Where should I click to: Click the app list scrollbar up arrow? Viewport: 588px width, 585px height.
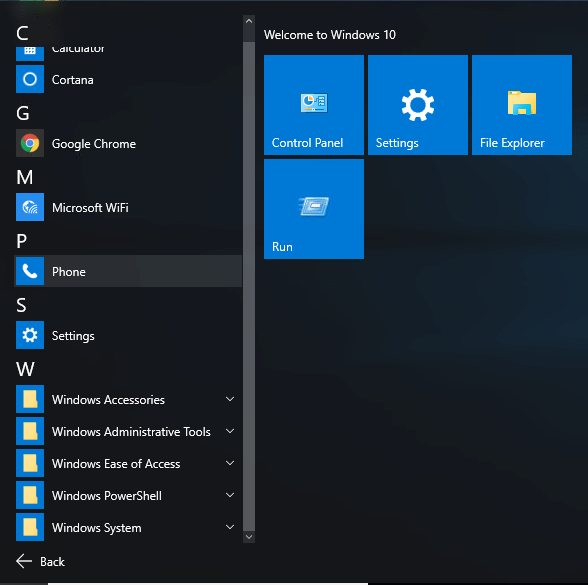point(249,21)
